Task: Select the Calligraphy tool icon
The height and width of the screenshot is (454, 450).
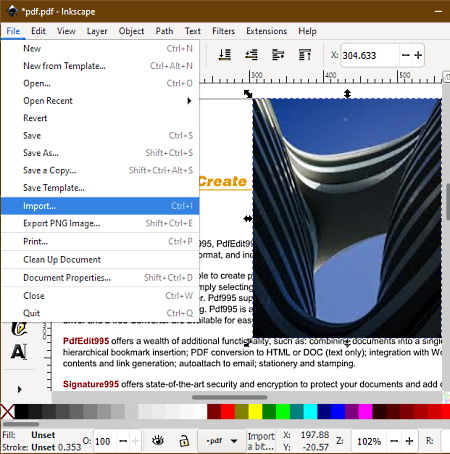Action: point(19,329)
